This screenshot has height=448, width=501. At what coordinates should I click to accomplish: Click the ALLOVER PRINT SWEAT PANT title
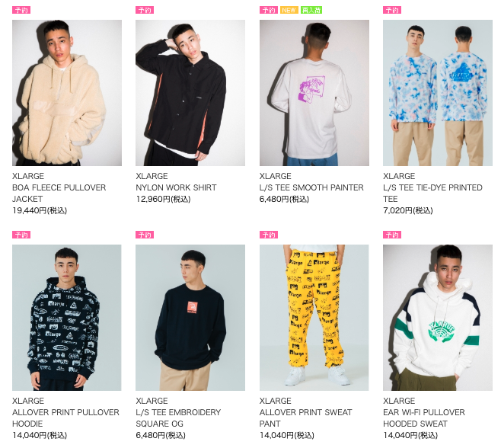point(305,418)
